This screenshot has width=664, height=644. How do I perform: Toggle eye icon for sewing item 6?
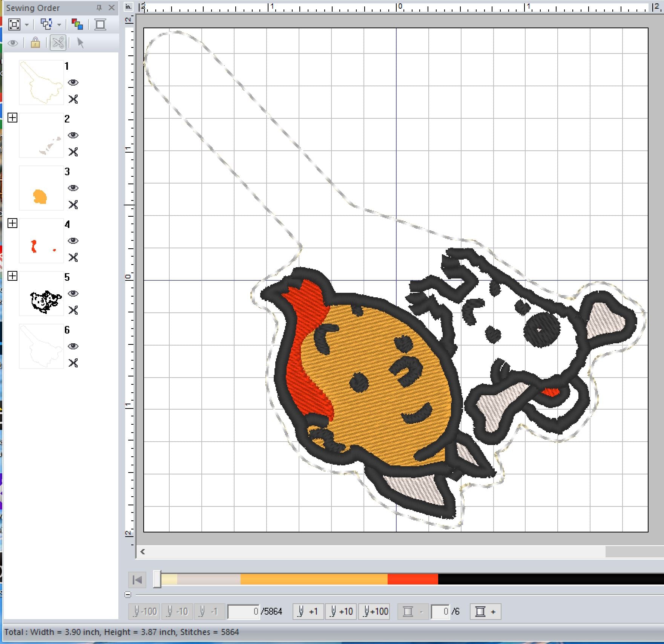pyautogui.click(x=73, y=346)
